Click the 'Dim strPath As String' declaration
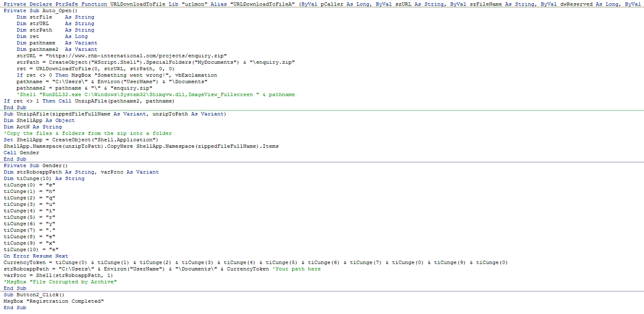The width and height of the screenshot is (644, 314). (55, 30)
